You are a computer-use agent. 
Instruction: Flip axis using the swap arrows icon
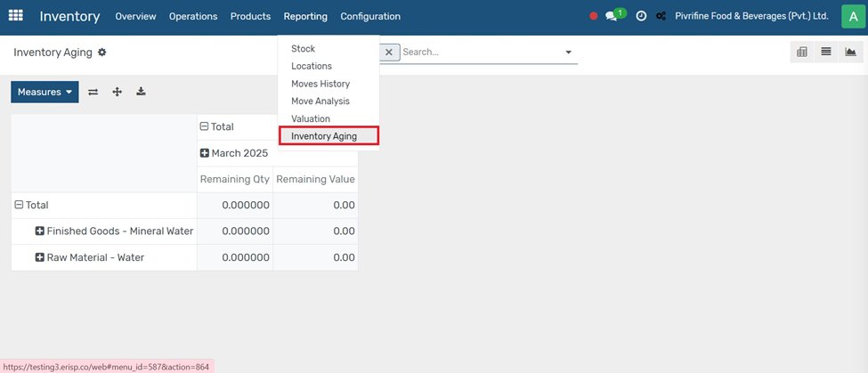click(x=93, y=92)
